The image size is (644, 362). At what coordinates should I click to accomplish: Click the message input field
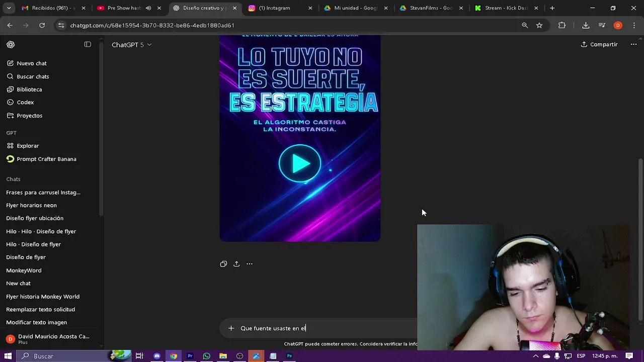(327, 328)
